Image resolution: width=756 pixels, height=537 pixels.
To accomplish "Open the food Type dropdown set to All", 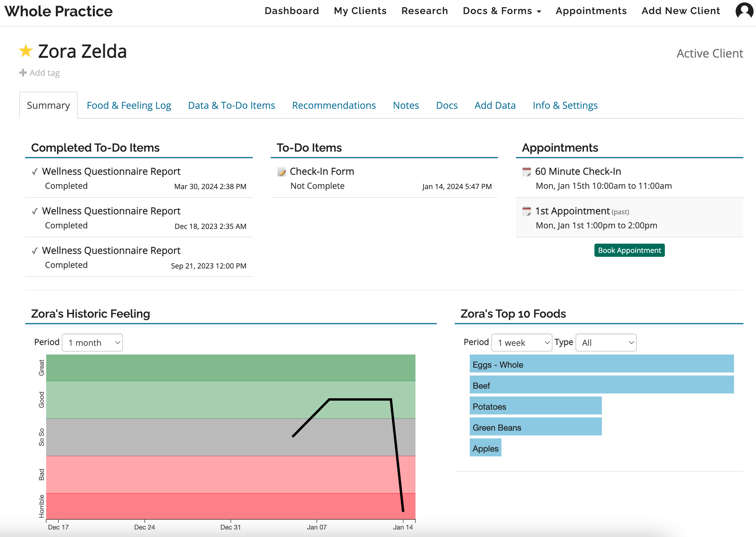I will click(x=606, y=343).
